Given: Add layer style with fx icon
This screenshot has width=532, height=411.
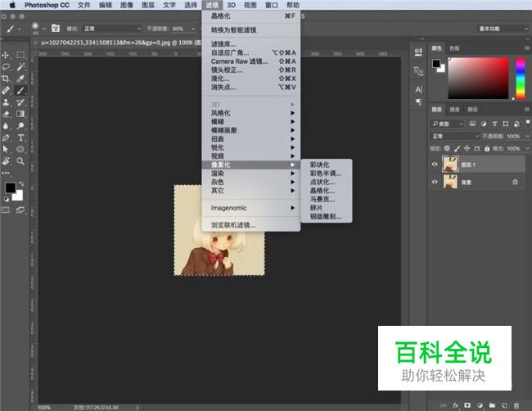Looking at the screenshot, I should tap(455, 405).
